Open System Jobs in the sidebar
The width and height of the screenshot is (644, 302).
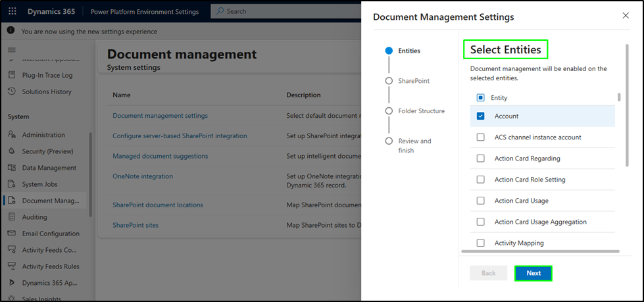[x=39, y=184]
